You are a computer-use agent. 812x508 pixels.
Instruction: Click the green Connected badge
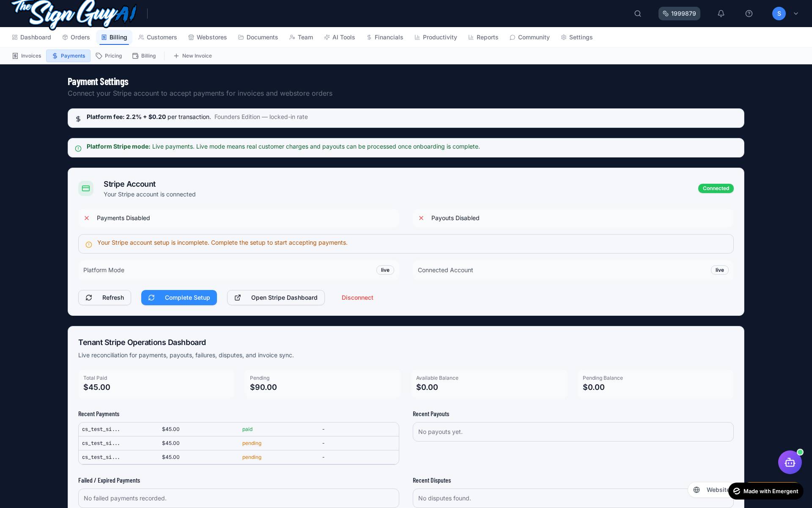tap(716, 188)
